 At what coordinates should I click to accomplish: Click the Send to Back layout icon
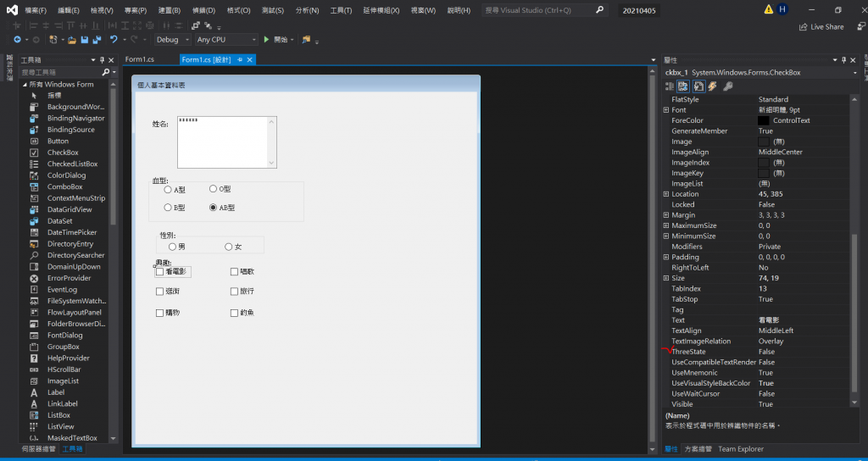click(209, 25)
